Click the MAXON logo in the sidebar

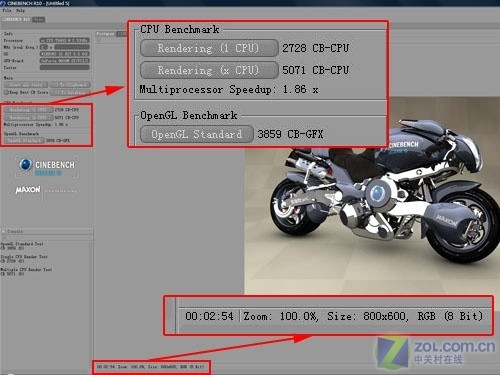pos(28,190)
